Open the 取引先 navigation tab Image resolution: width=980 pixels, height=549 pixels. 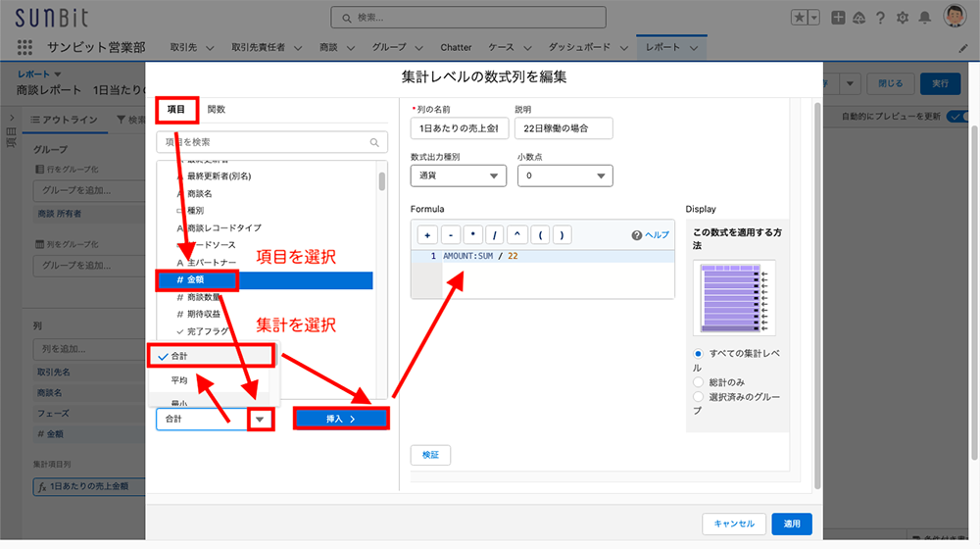[x=183, y=47]
